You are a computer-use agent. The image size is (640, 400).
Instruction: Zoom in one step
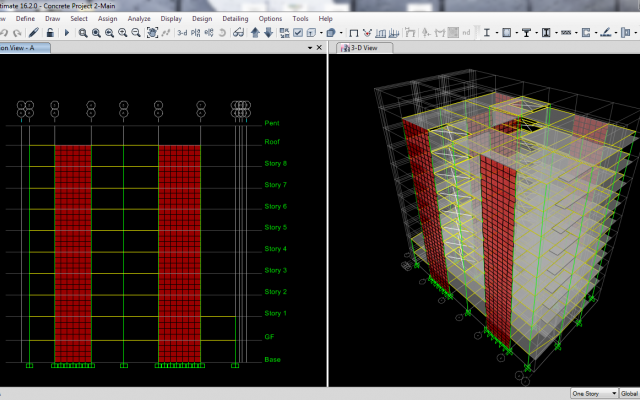[x=122, y=33]
